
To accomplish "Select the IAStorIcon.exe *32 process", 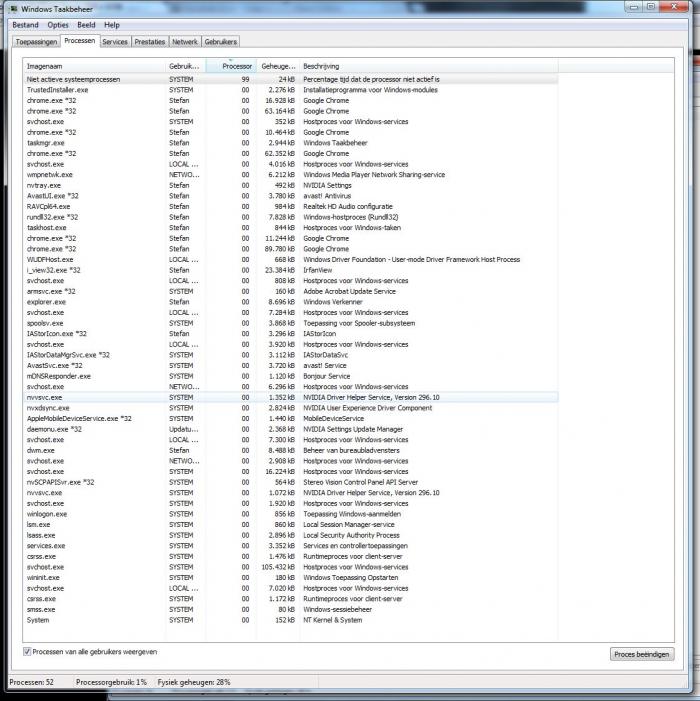I will (291, 334).
